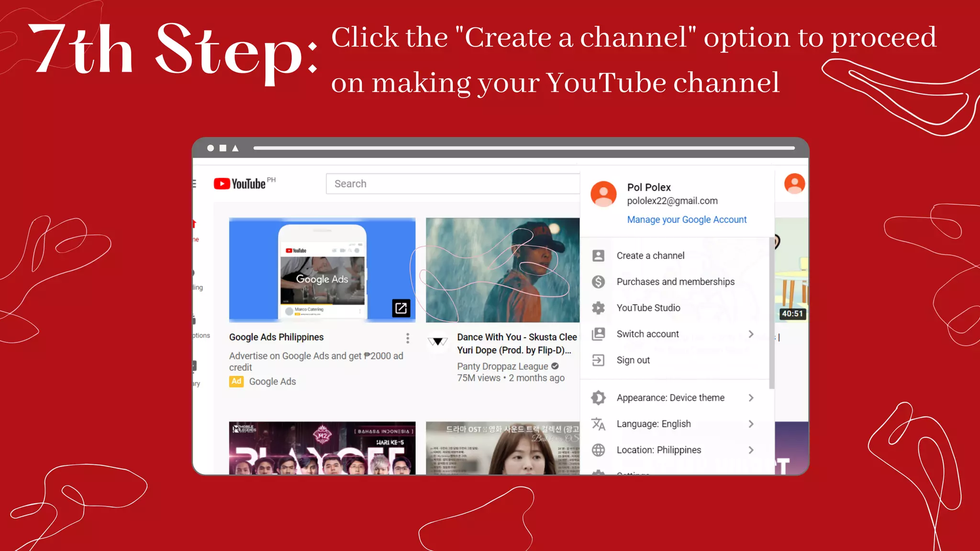Expand the Switch account chevron
The image size is (980, 551).
(751, 334)
